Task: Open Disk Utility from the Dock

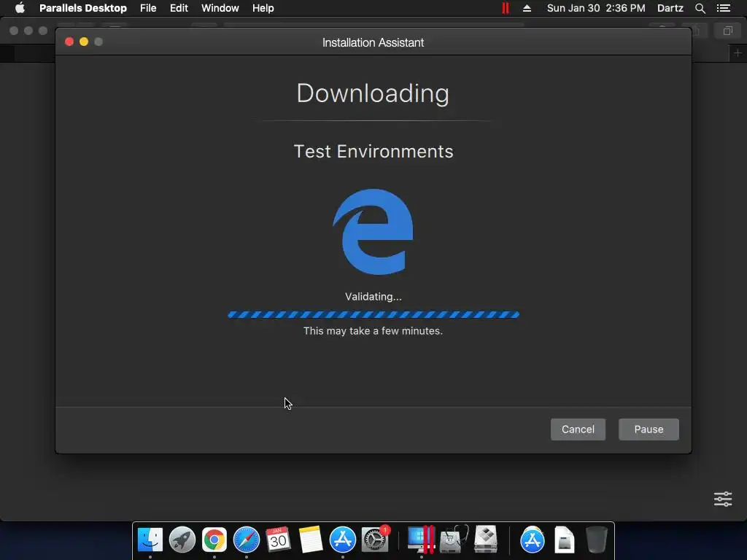Action: [x=454, y=540]
